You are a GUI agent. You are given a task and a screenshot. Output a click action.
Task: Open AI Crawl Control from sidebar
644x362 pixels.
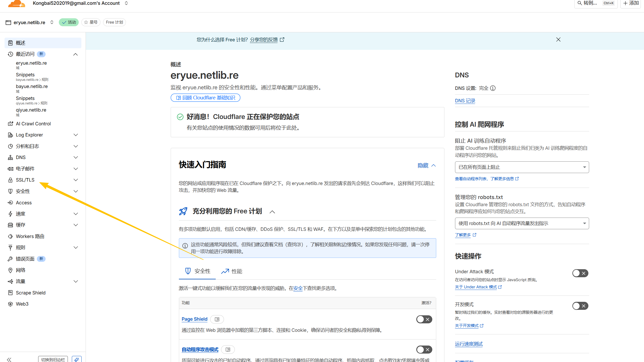pos(33,124)
